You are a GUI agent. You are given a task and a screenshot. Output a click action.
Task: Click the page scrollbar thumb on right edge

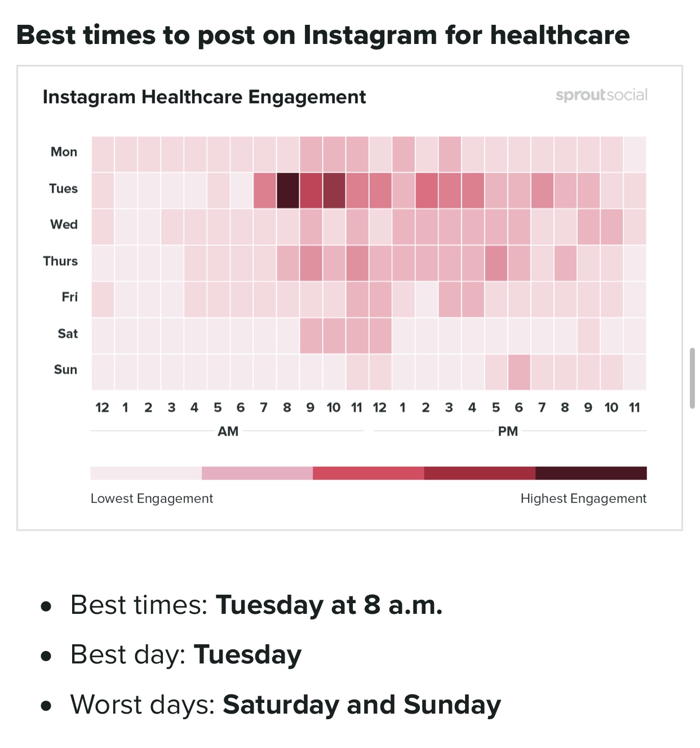(692, 378)
